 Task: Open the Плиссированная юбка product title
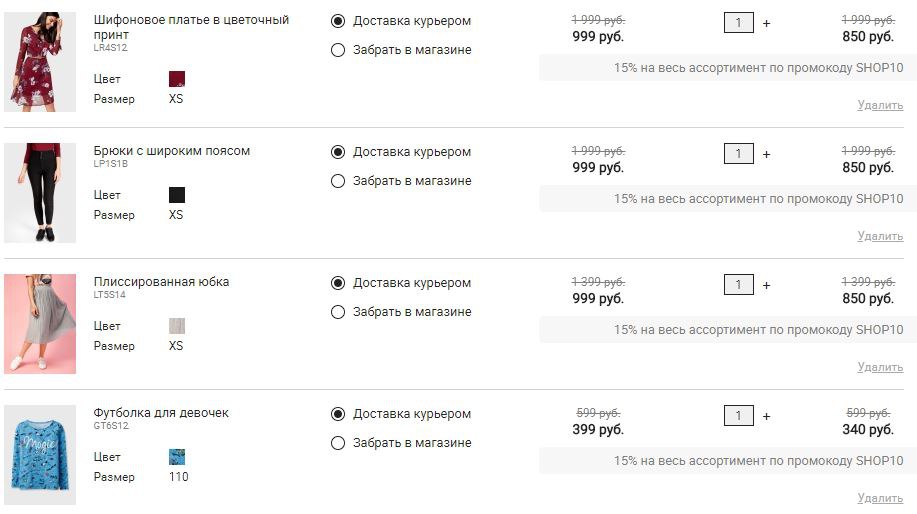[161, 281]
